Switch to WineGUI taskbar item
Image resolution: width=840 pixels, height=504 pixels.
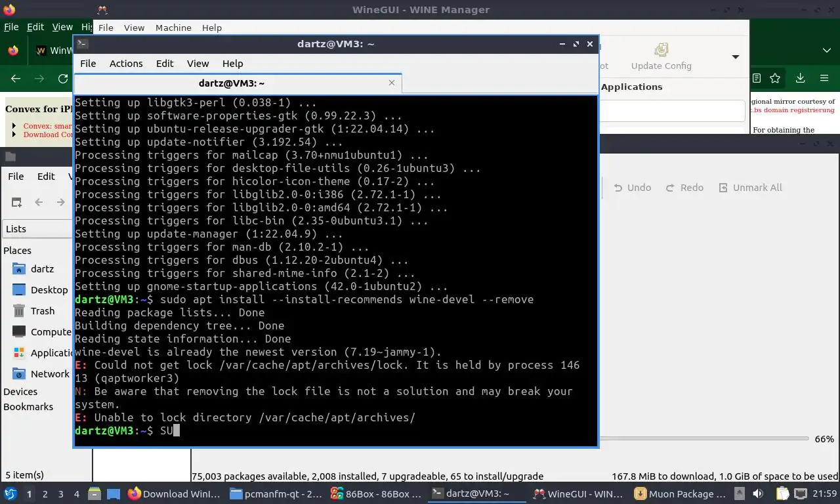(578, 494)
